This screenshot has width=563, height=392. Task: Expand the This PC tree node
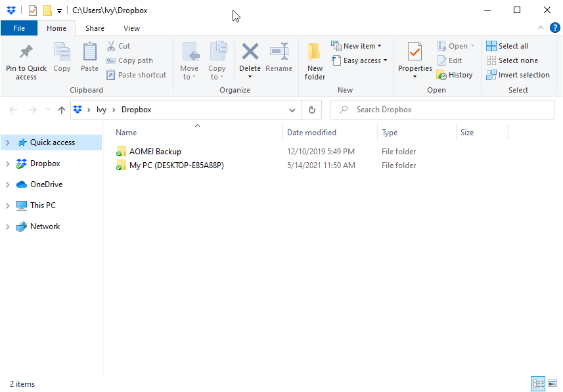click(x=8, y=206)
